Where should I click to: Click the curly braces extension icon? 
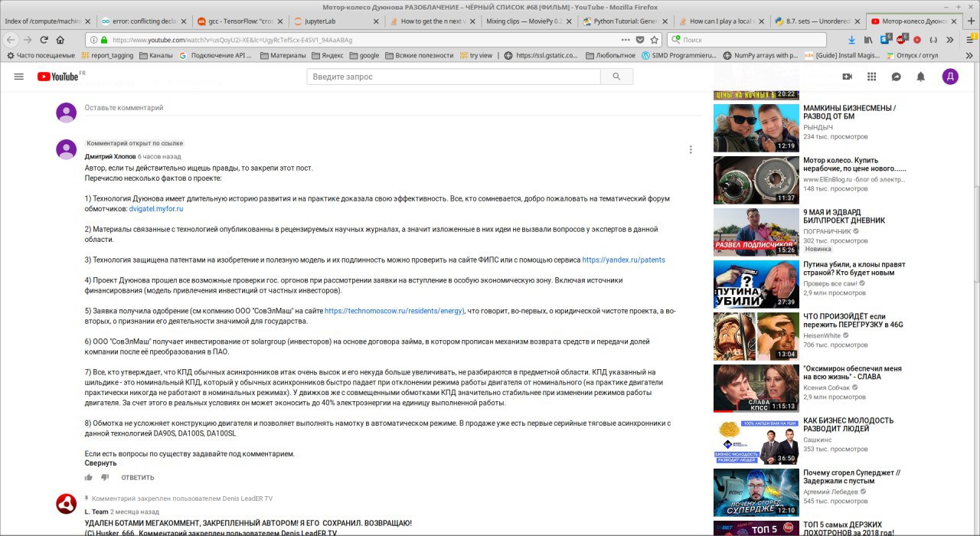click(933, 39)
